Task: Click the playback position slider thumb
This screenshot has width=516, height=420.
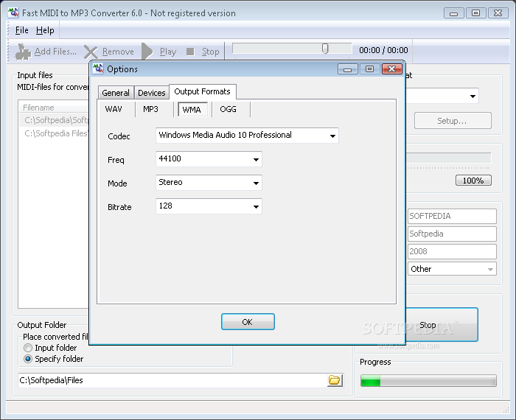Action: click(325, 49)
